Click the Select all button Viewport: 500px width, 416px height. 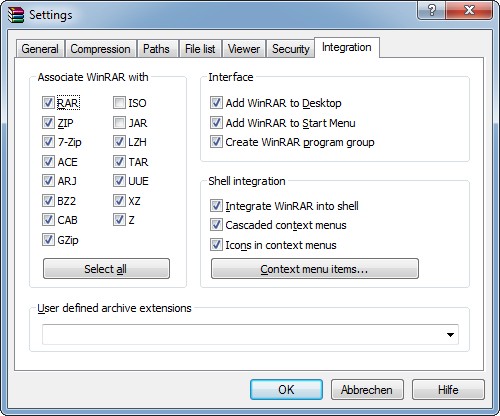[106, 269]
